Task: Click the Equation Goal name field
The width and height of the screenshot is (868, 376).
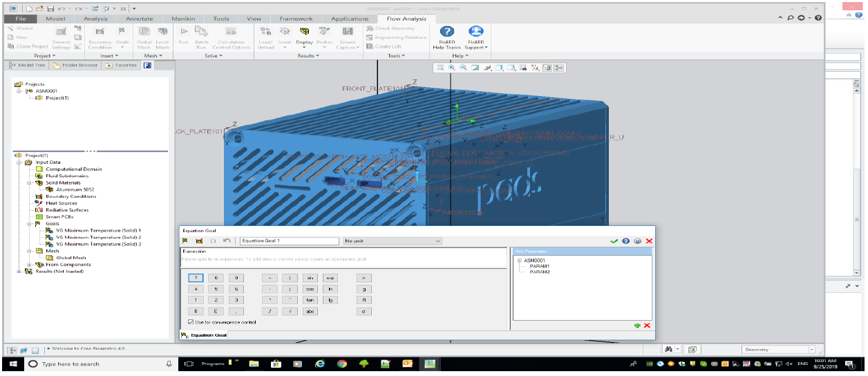Action: point(288,241)
